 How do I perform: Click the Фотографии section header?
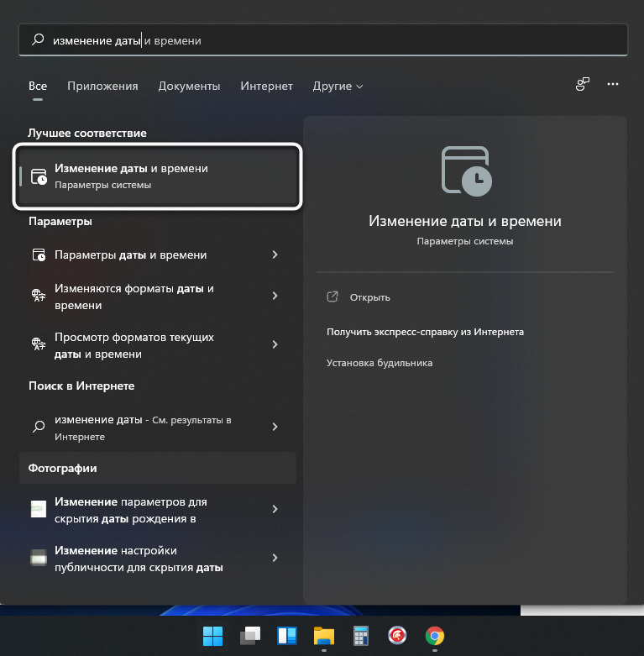point(158,468)
